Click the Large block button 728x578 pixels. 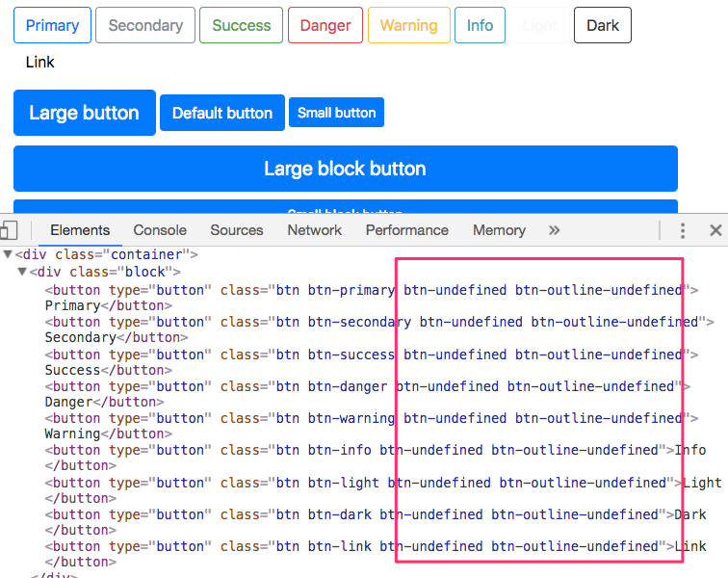(346, 169)
